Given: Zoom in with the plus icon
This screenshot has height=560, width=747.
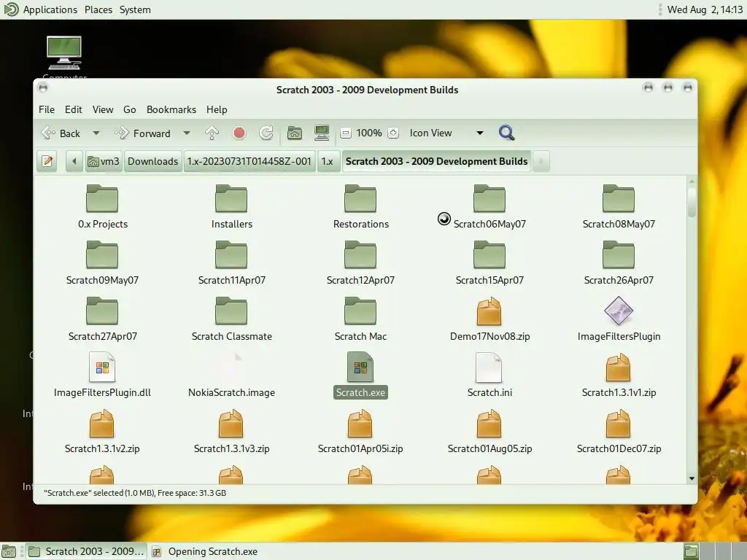Looking at the screenshot, I should pos(393,133).
